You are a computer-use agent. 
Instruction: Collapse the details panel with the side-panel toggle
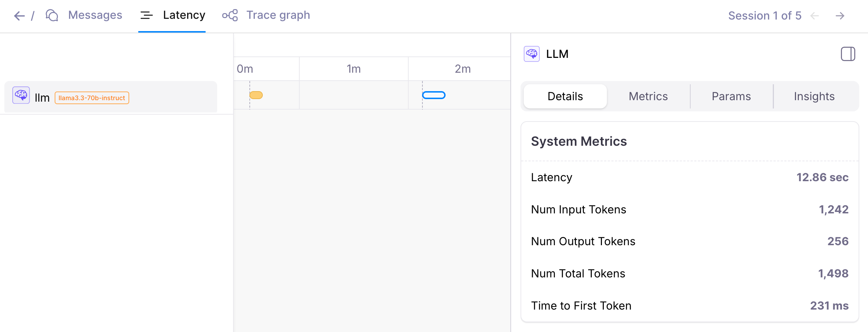pos(848,54)
